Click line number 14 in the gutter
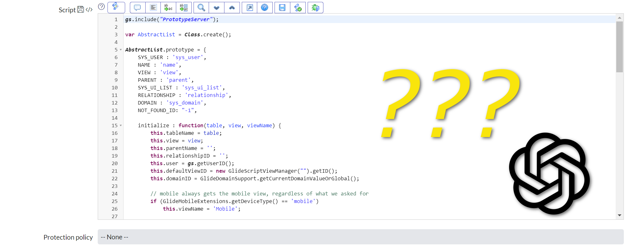 point(114,118)
